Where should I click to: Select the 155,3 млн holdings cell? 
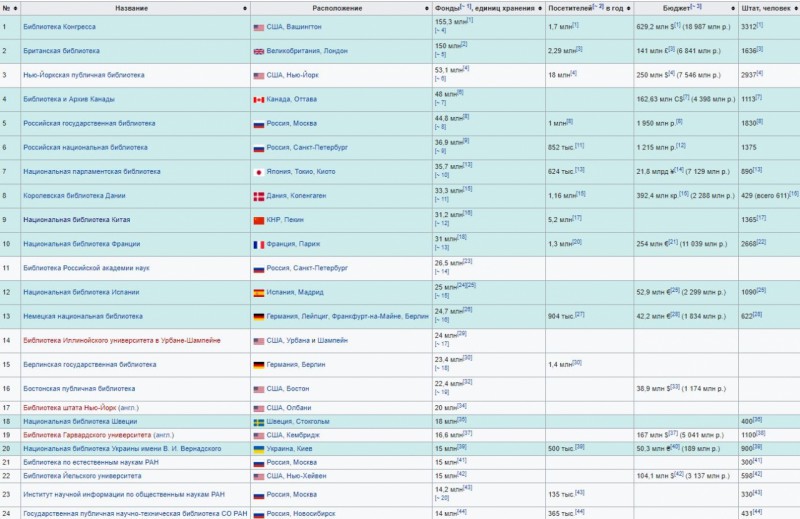(x=488, y=27)
